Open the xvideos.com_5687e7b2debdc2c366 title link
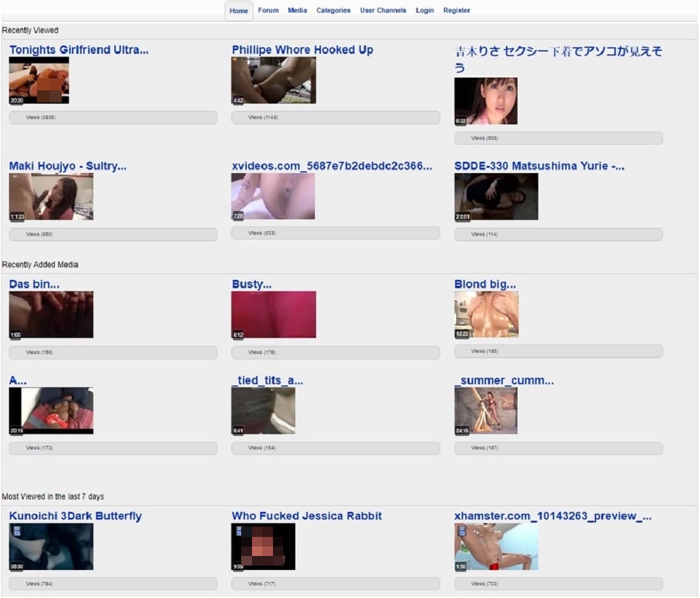Image resolution: width=700 pixels, height=598 pixels. click(x=332, y=166)
